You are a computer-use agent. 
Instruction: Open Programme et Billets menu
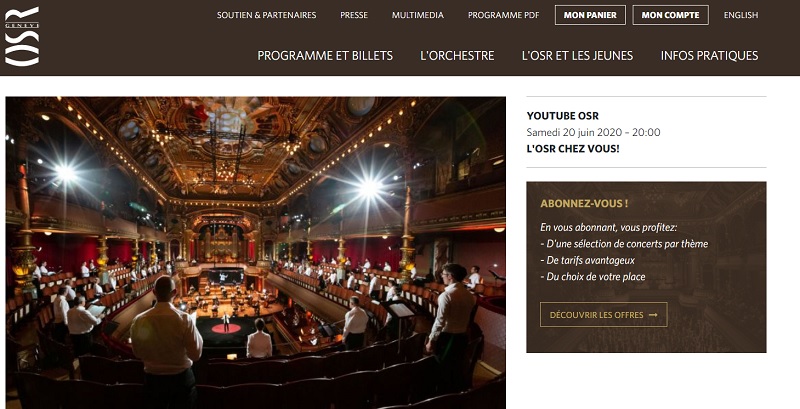tap(325, 56)
